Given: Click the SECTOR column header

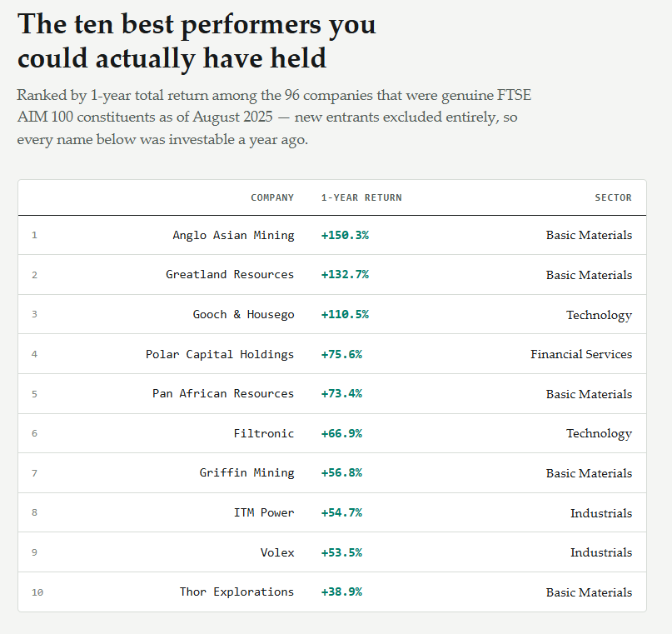Looking at the screenshot, I should tap(613, 197).
